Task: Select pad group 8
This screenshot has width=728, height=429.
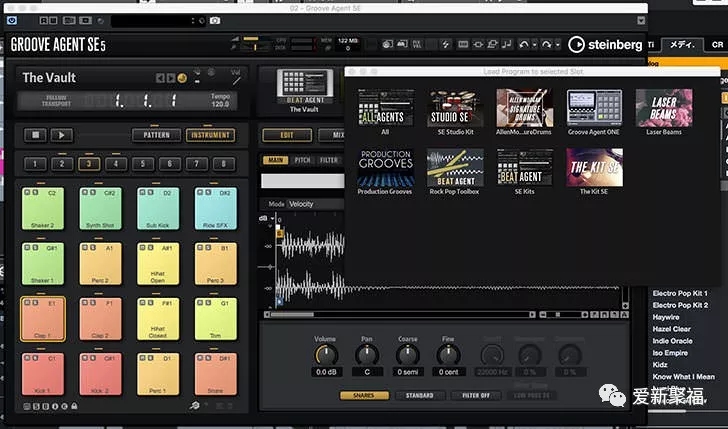Action: tap(224, 163)
